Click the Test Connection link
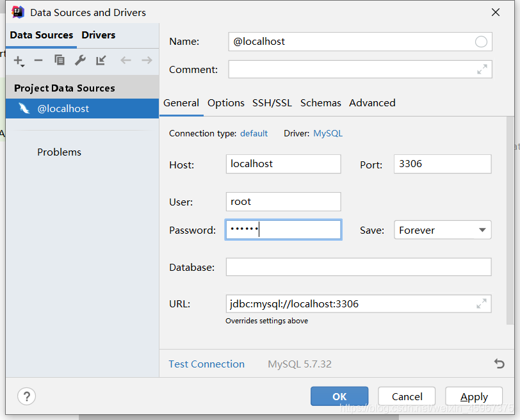This screenshot has width=520, height=420. click(206, 364)
